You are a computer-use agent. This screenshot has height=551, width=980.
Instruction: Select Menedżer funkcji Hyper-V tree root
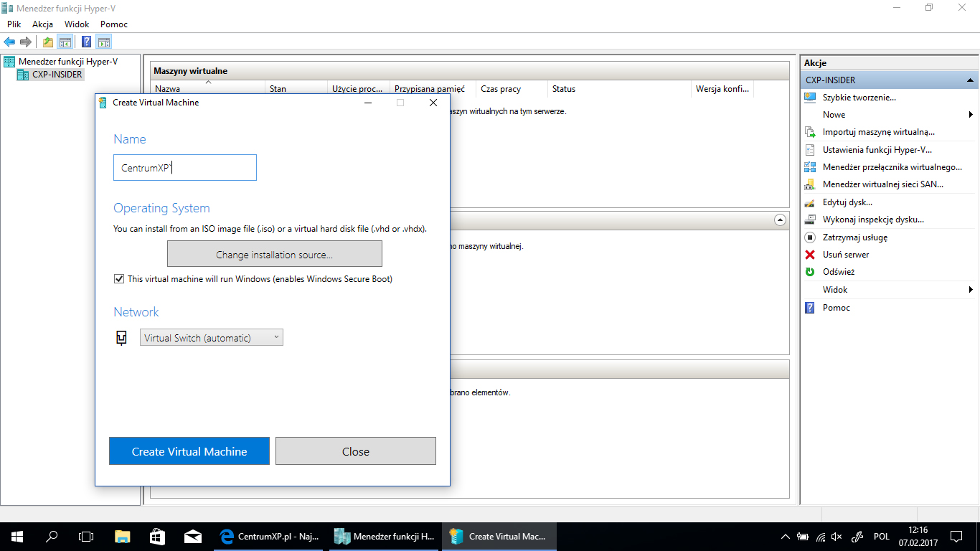click(x=68, y=62)
